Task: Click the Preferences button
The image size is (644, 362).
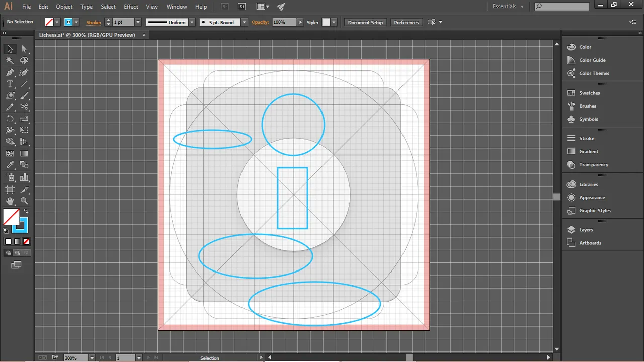Action: (407, 22)
